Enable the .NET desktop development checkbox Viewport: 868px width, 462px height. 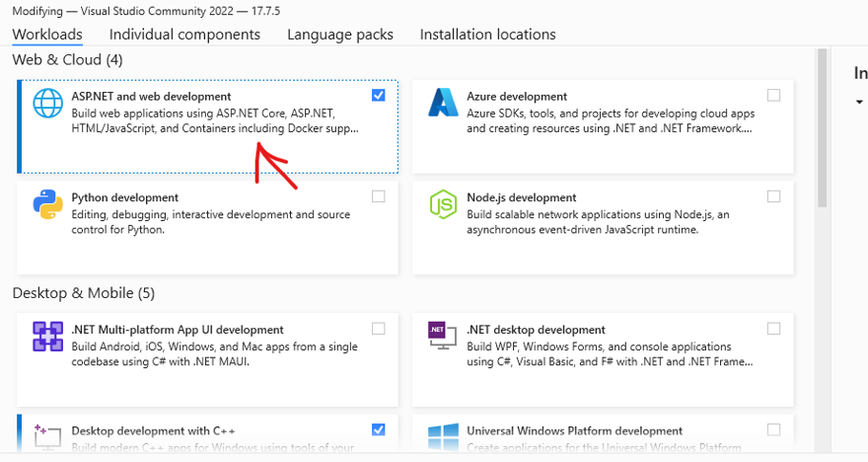coord(774,329)
